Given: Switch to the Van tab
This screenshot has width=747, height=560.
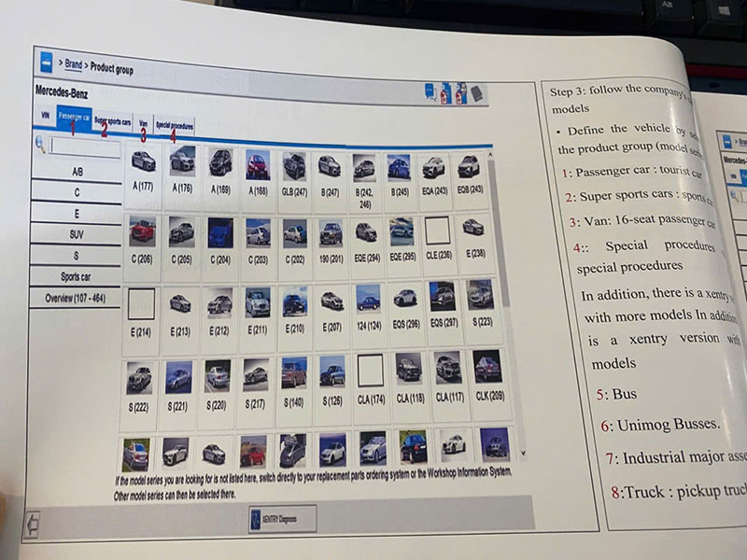Looking at the screenshot, I should click(x=144, y=123).
